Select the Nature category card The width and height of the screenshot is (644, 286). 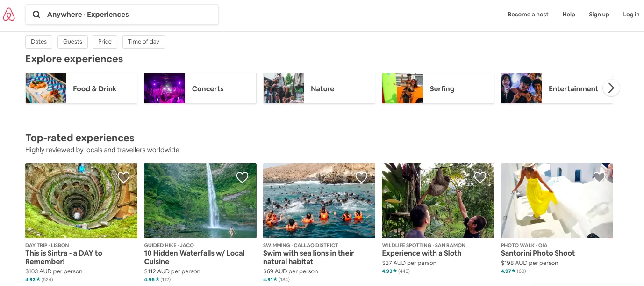[319, 88]
